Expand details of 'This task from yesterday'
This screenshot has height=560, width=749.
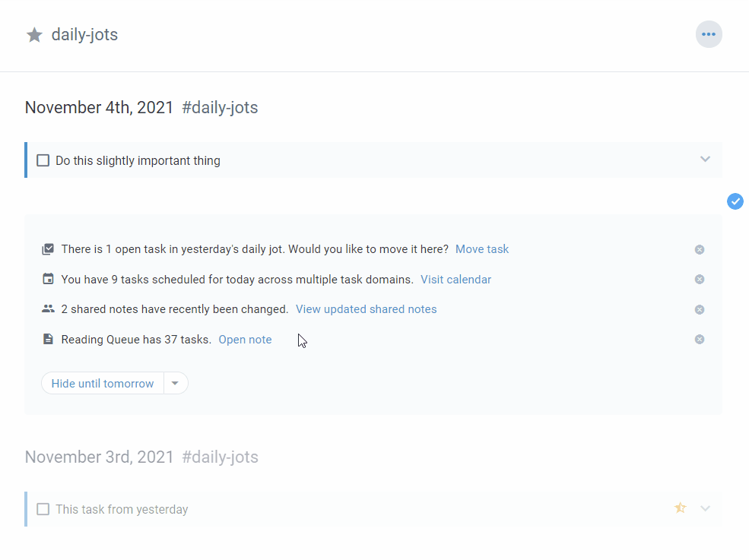tap(705, 508)
